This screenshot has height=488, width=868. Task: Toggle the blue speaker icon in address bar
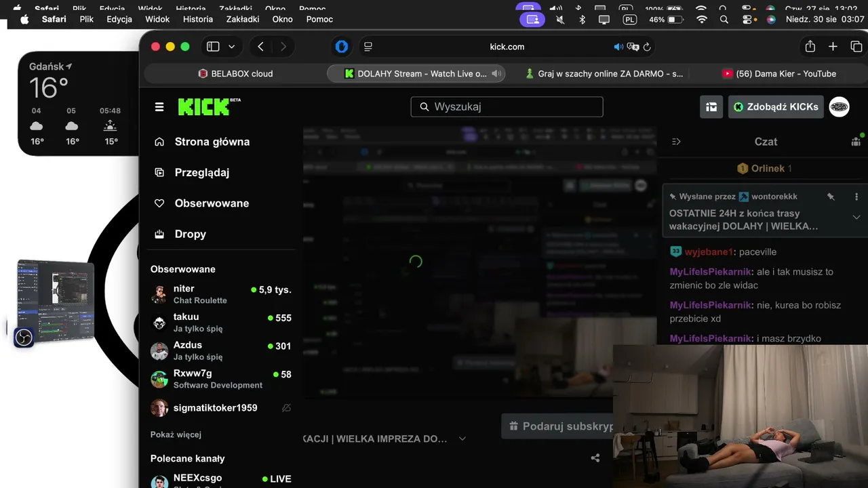pos(618,47)
